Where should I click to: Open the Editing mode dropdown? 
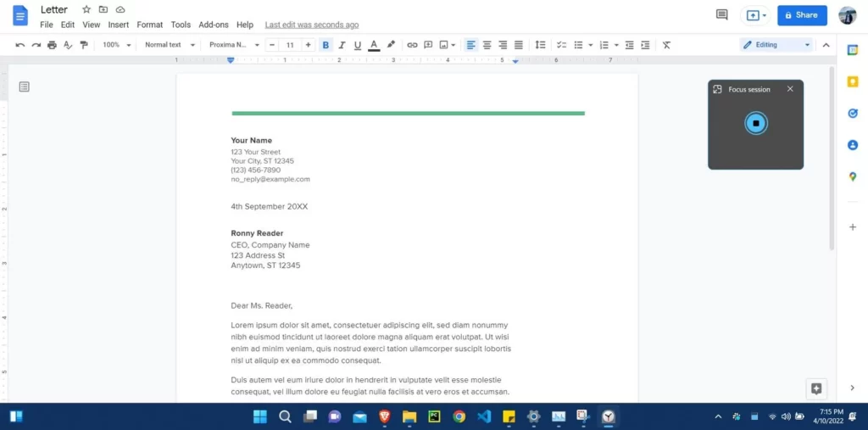coord(776,45)
